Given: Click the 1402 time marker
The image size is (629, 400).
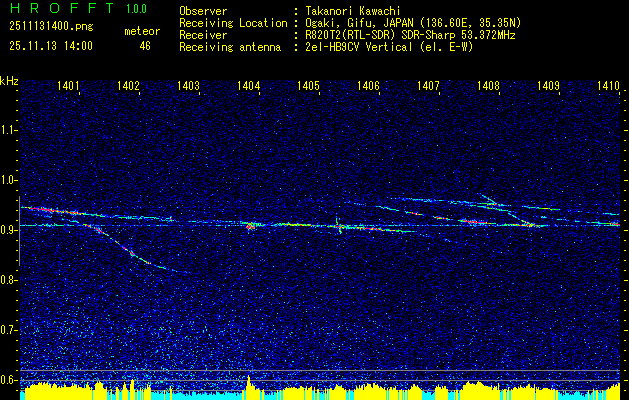Looking at the screenshot, I should (x=128, y=85).
